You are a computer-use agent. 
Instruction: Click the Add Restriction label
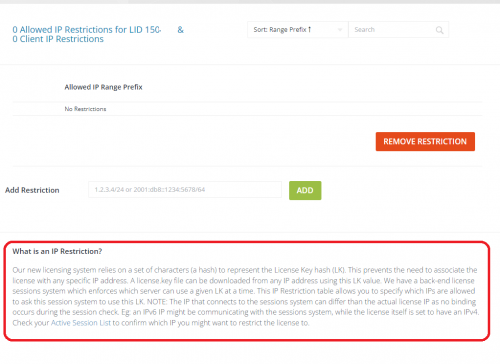pyautogui.click(x=32, y=190)
